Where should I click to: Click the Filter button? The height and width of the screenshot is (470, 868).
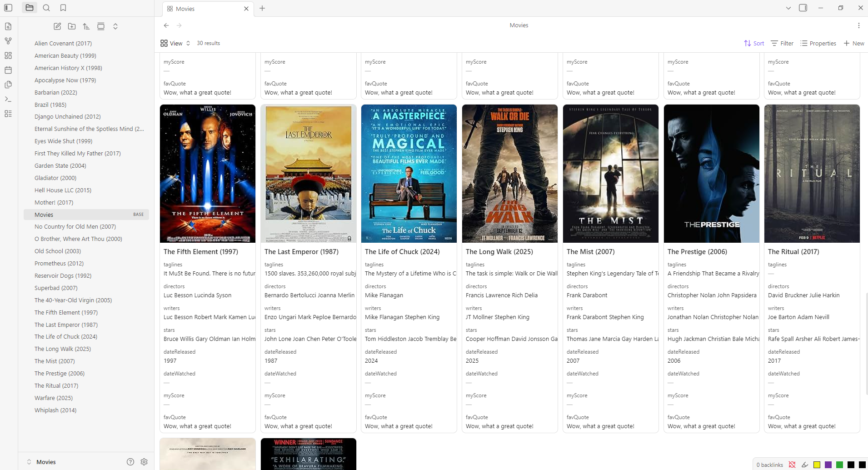782,43
